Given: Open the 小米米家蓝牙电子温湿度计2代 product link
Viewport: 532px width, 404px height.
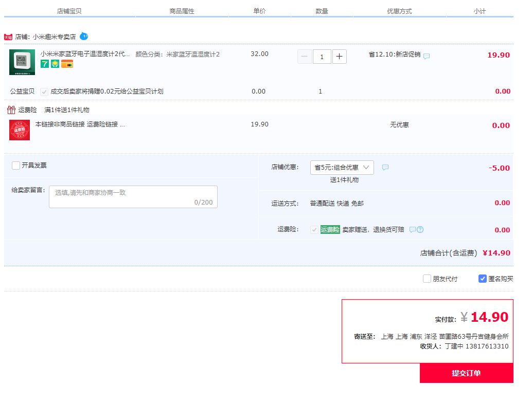Looking at the screenshot, I should [x=85, y=54].
